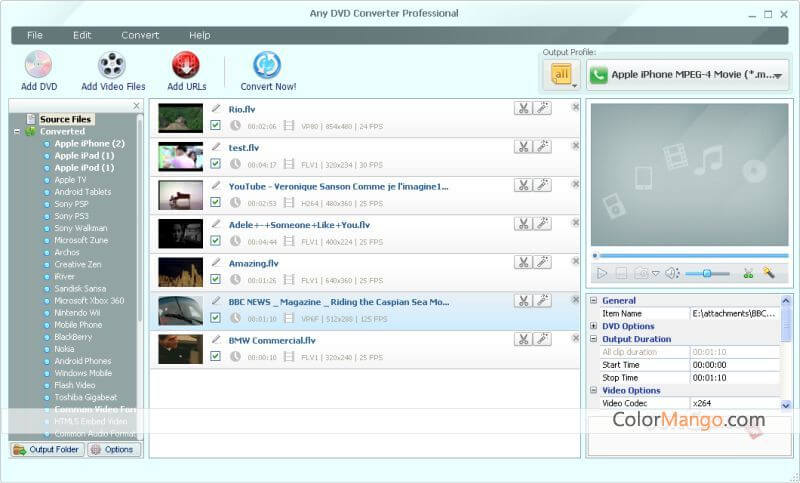Click the Add URLs download icon
800x483 pixels.
(x=186, y=65)
